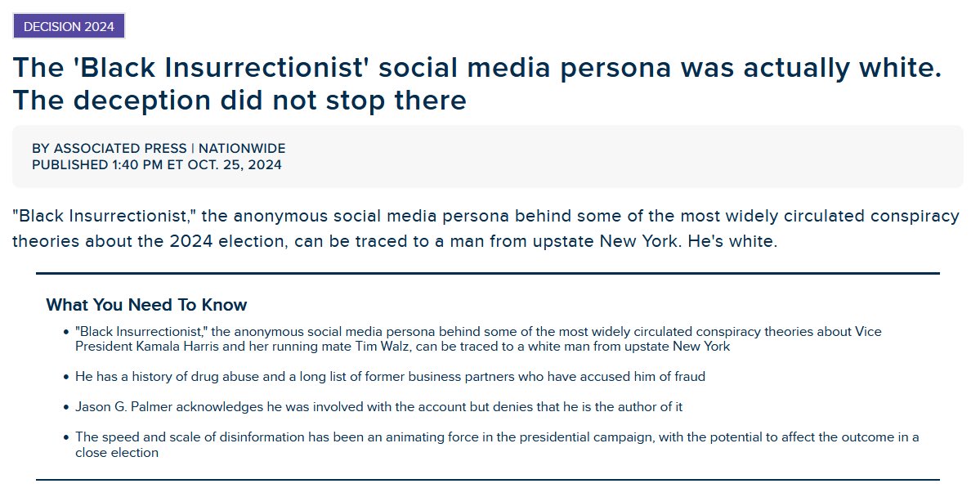This screenshot has width=980, height=497.
Task: Click the published date Oct. 25, 2024
Action: click(x=235, y=165)
